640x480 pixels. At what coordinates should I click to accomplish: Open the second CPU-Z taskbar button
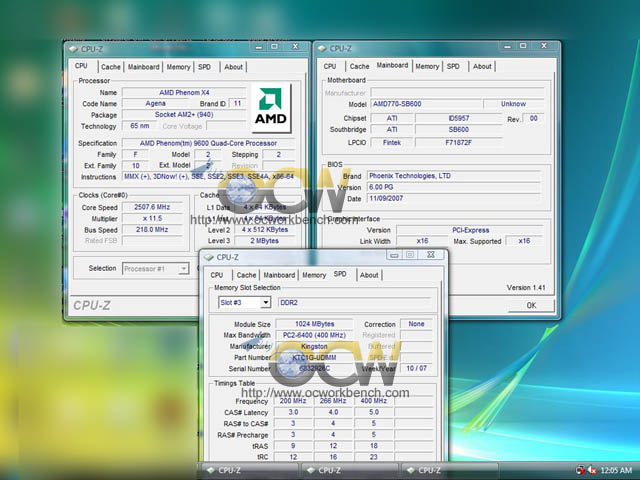coord(349,471)
